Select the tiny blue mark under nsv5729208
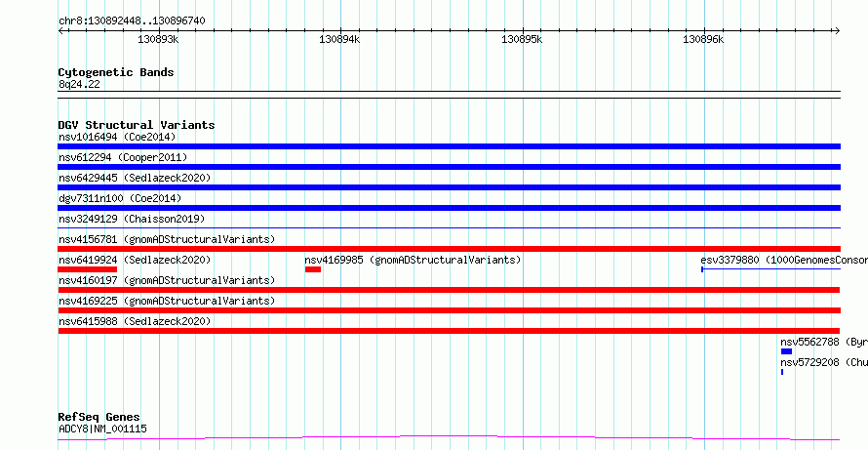868x450 pixels. (782, 372)
